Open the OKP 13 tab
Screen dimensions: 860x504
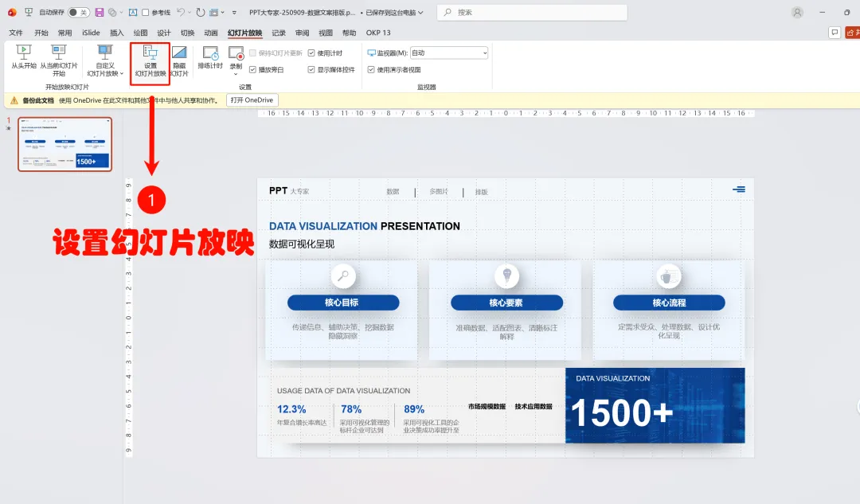[378, 33]
